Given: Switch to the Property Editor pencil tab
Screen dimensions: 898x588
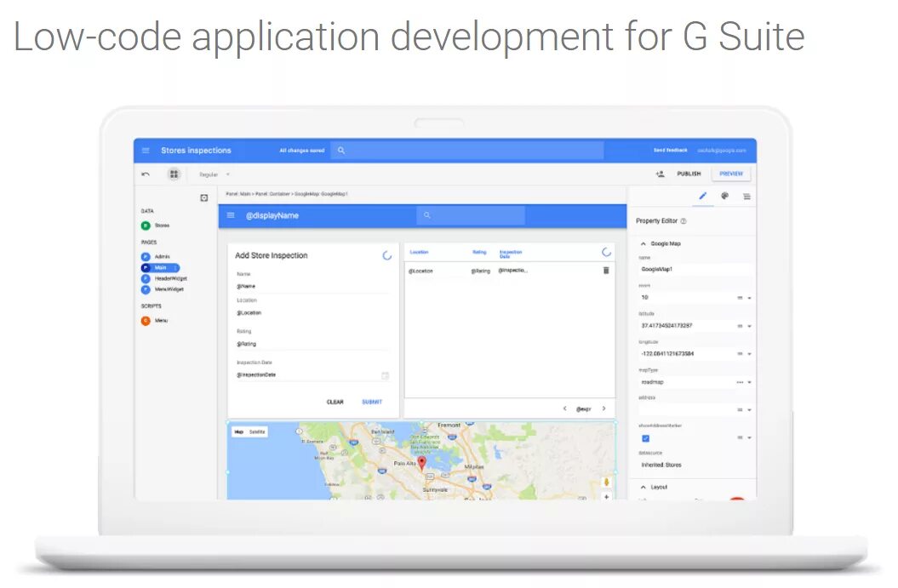Looking at the screenshot, I should 703,196.
